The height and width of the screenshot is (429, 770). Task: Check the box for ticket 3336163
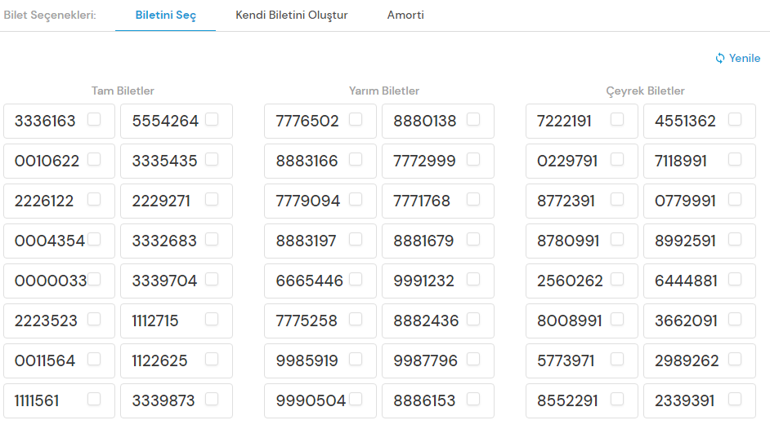click(x=94, y=119)
